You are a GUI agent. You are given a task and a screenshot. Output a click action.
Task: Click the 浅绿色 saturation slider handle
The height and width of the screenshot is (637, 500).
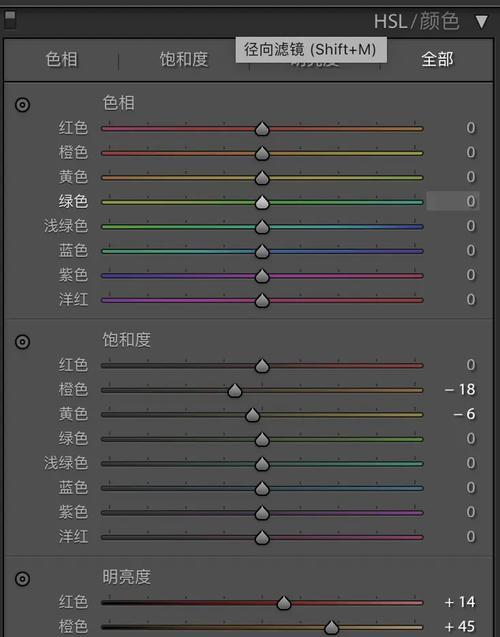click(x=262, y=464)
